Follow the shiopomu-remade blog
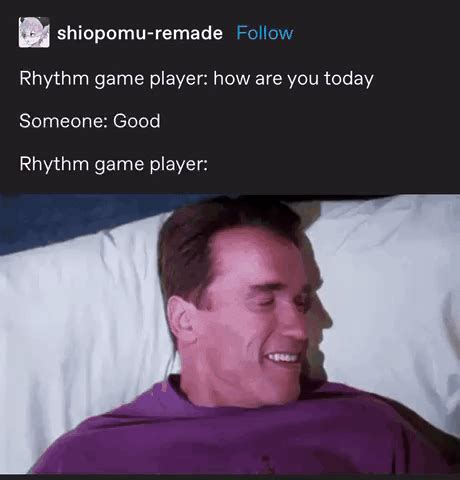Viewport: 460px width, 480px height. [x=265, y=33]
